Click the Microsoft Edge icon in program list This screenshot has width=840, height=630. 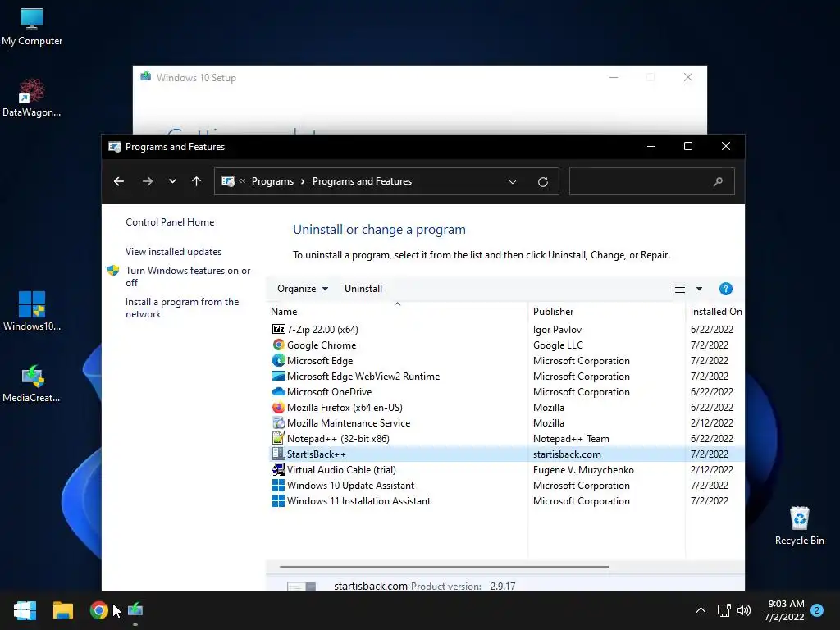[278, 361]
